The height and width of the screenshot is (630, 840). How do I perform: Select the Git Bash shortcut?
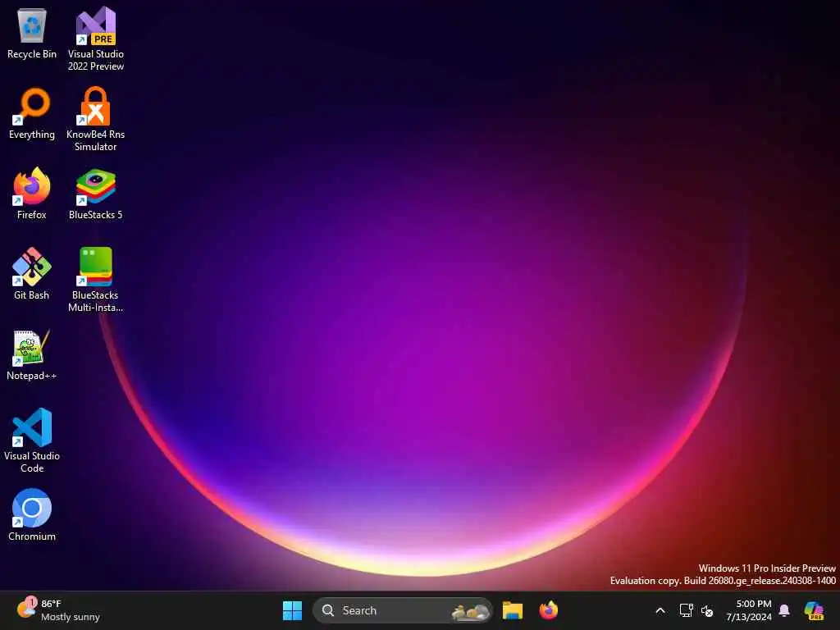(x=32, y=274)
